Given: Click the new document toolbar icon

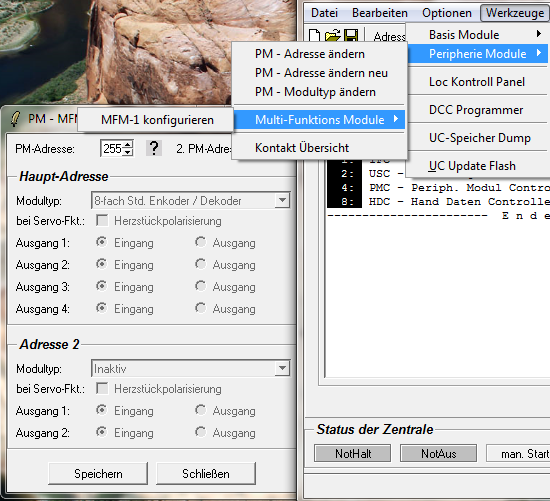Looking at the screenshot, I should [x=314, y=35].
